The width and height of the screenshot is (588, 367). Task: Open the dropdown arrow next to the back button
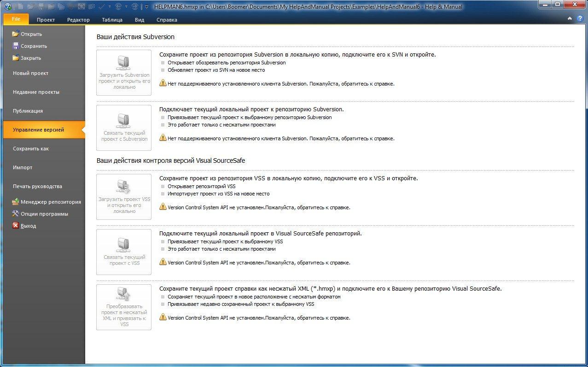[127, 7]
